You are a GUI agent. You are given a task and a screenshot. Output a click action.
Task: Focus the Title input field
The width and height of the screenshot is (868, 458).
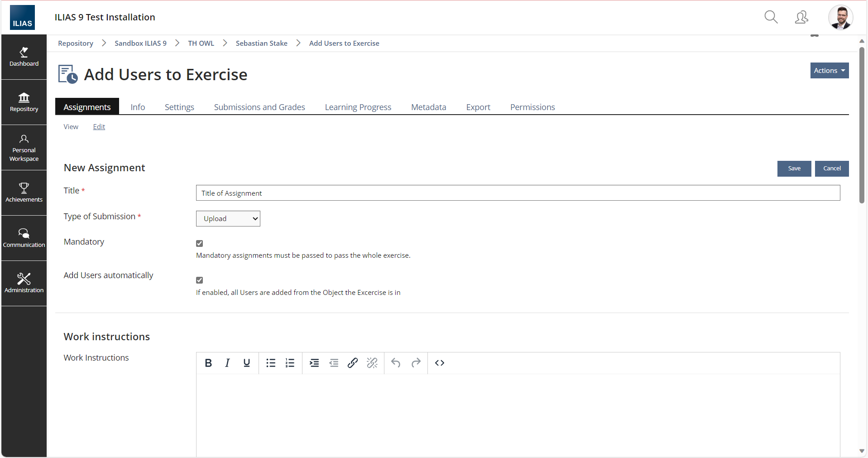pyautogui.click(x=518, y=193)
